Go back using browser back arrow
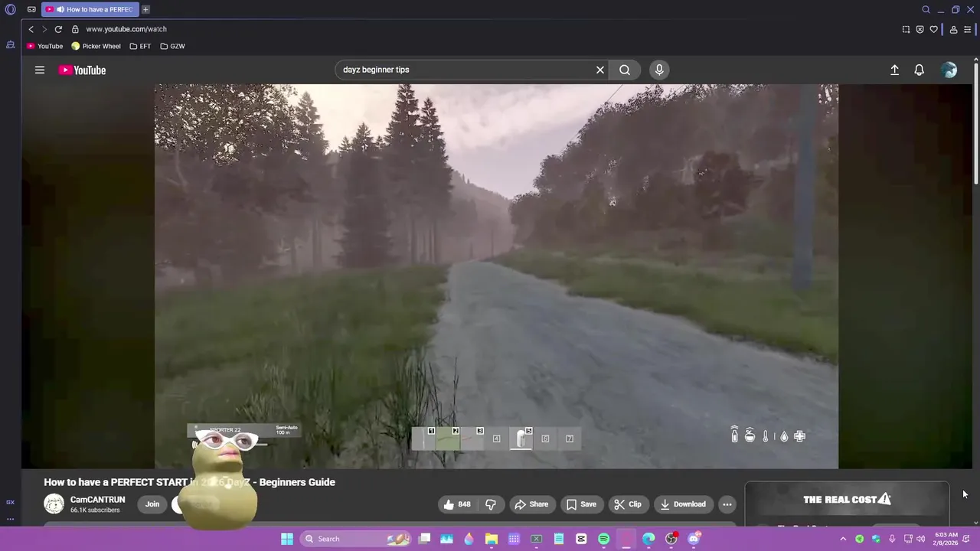The height and width of the screenshot is (551, 980). 31,29
